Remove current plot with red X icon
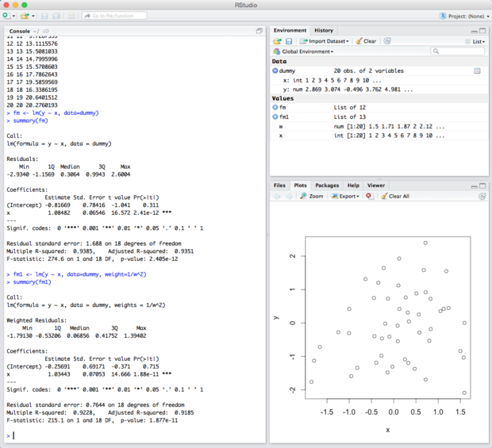Viewport: 492px width, 448px height. 370,196
